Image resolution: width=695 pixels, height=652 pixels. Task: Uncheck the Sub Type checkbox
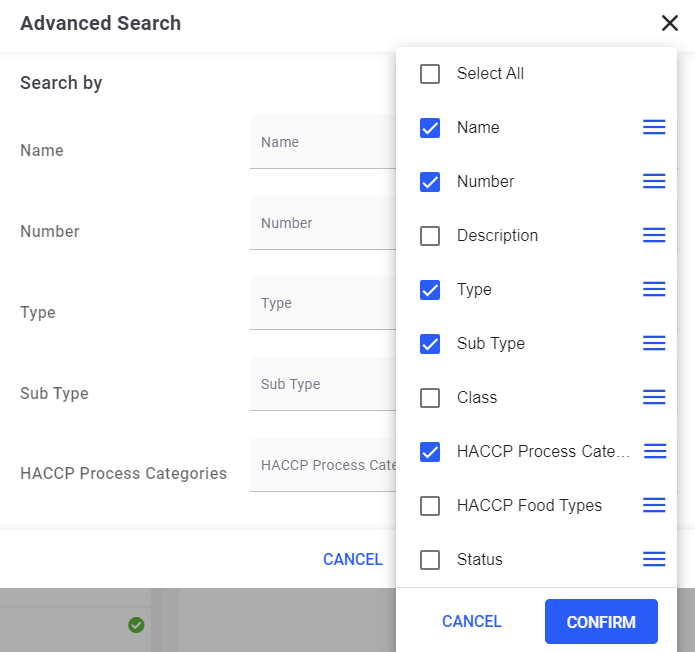pyautogui.click(x=429, y=344)
